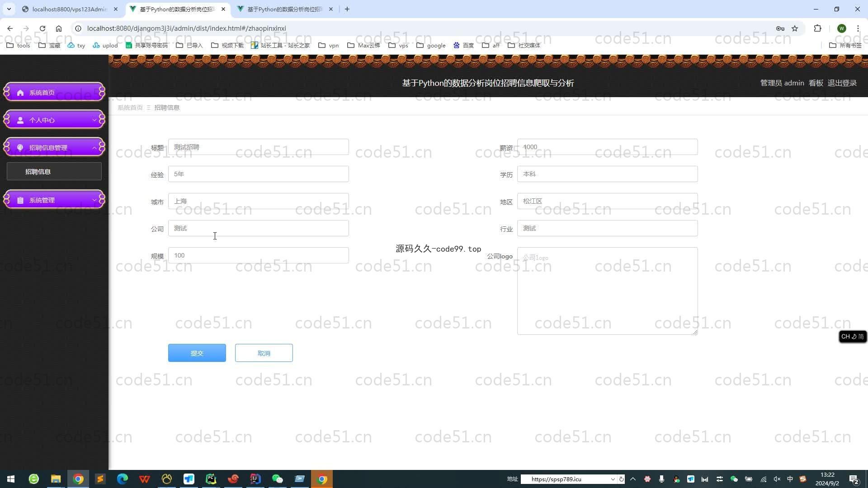Focus the 行业 input field

608,228
